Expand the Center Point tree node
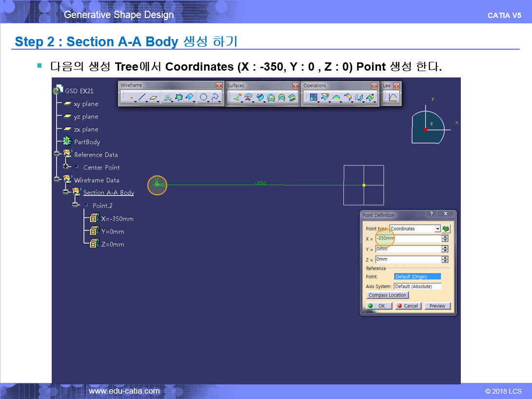 (66, 167)
